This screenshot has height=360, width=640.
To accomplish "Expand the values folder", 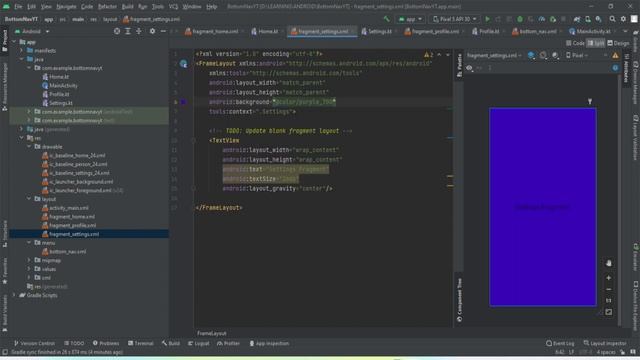I will click(29, 269).
